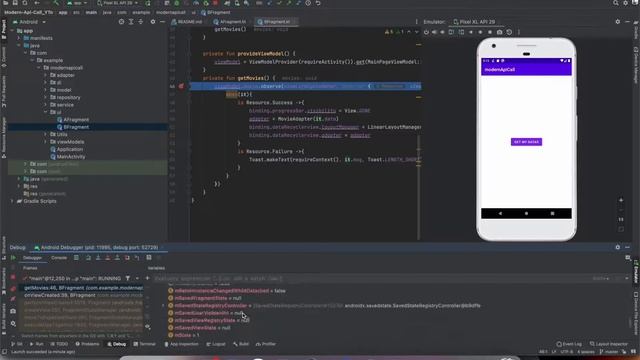Click emulator toolbar Back triangle icon
The image size is (640, 360).
[471, 32]
